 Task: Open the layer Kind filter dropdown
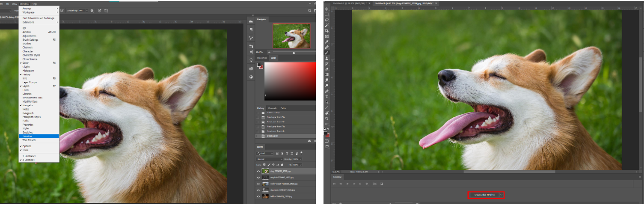tap(265, 153)
